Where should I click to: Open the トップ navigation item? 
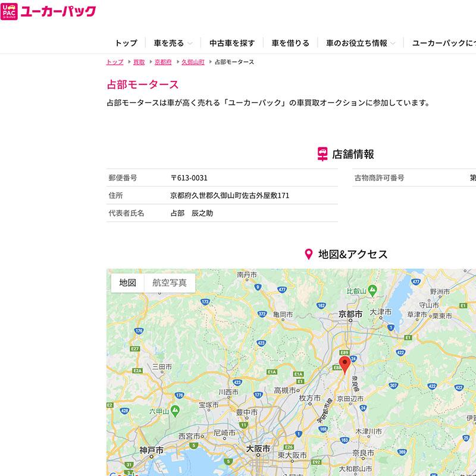(126, 43)
